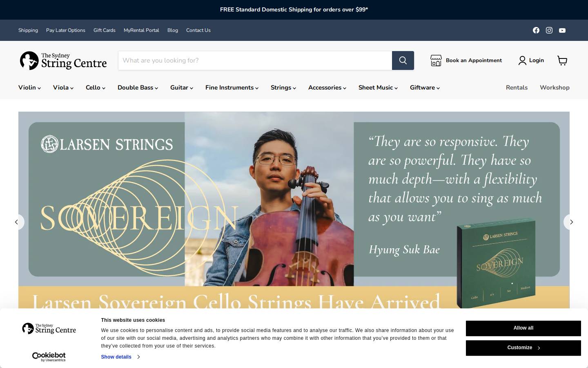Open the MyRental Portal link

click(141, 30)
